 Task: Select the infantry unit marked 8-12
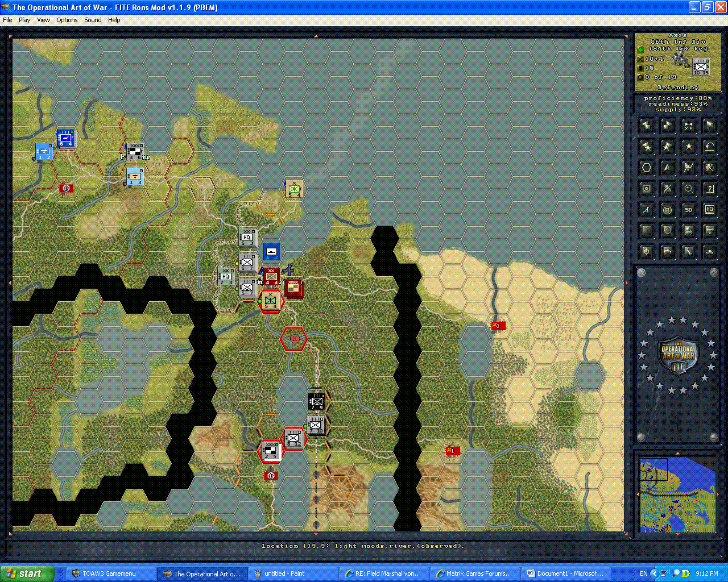(x=293, y=438)
